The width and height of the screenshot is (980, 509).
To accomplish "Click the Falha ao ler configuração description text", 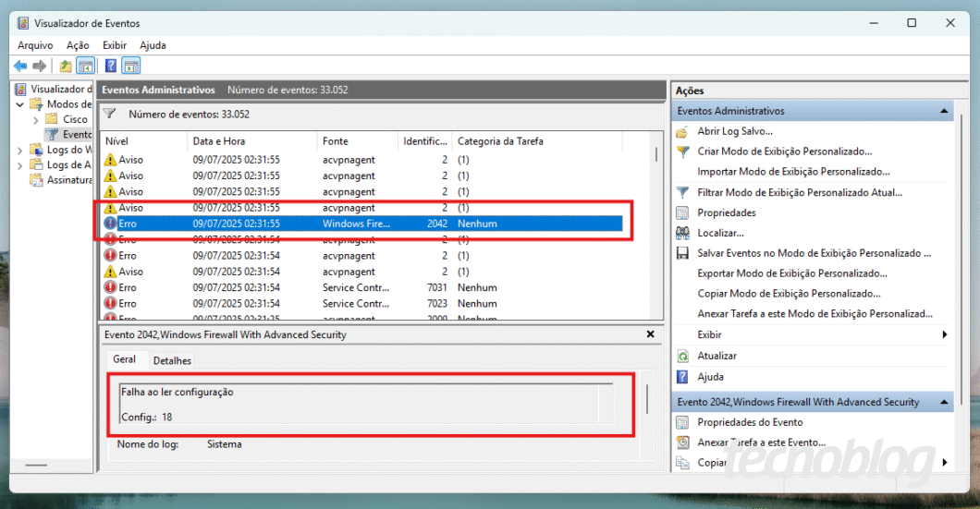I will (x=177, y=393).
